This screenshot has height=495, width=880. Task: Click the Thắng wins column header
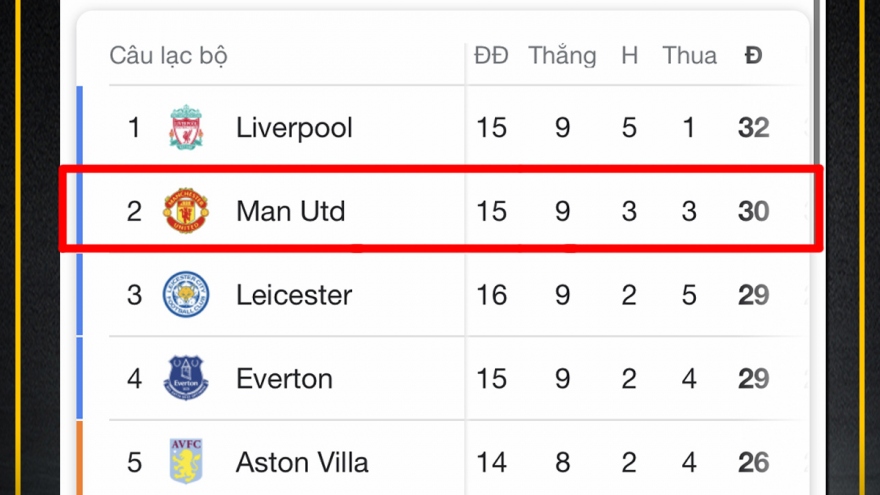[x=562, y=55]
